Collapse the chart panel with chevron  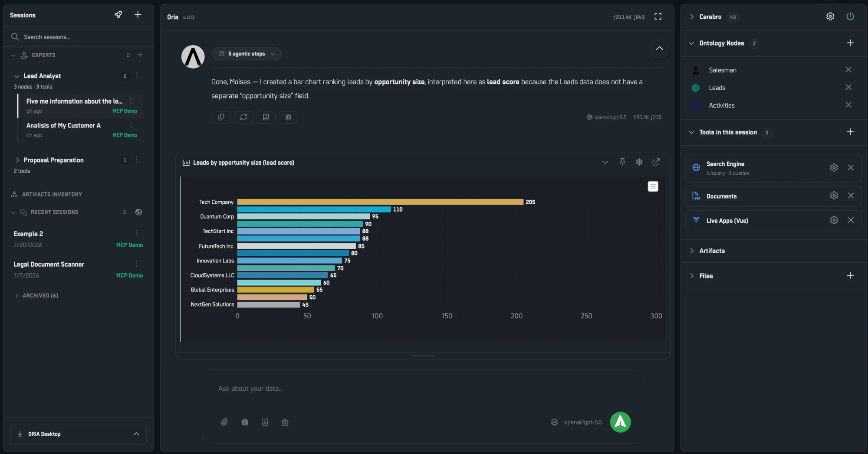coord(605,162)
